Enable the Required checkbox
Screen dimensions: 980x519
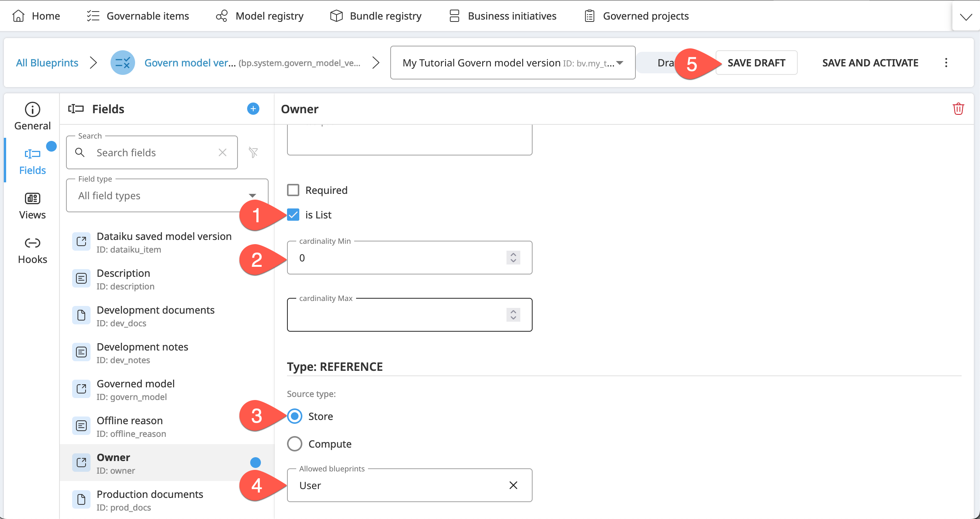click(x=293, y=190)
